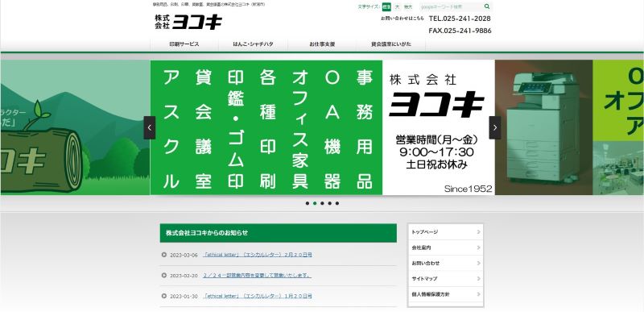Screen dimensions: 644x312
Task: Click the FAX.025-241-9886 number
Action: pos(460,31)
